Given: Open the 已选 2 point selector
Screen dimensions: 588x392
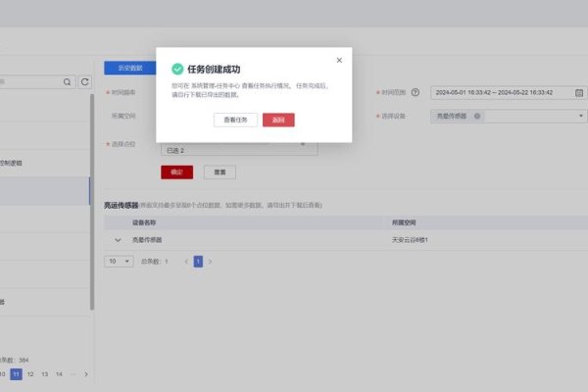Looking at the screenshot, I should [239, 150].
